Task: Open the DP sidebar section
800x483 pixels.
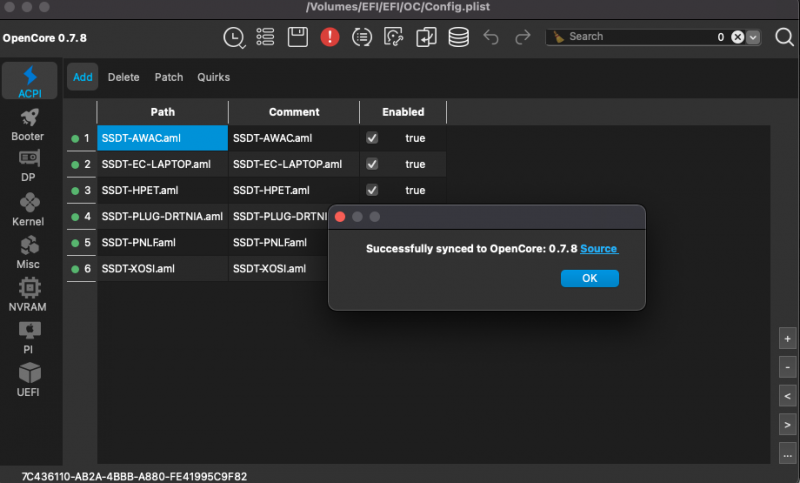Action: tap(29, 166)
